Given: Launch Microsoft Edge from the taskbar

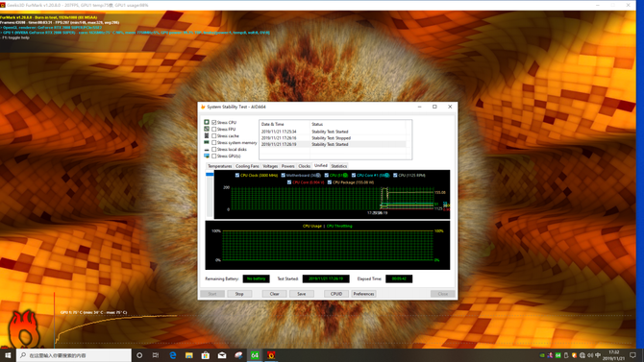Looking at the screenshot, I should click(x=172, y=355).
